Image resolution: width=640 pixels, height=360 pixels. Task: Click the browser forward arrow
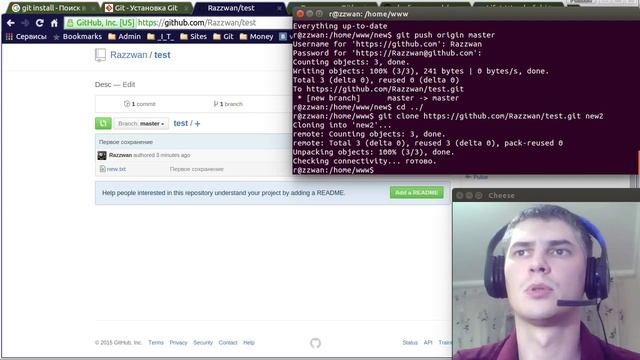click(25, 23)
